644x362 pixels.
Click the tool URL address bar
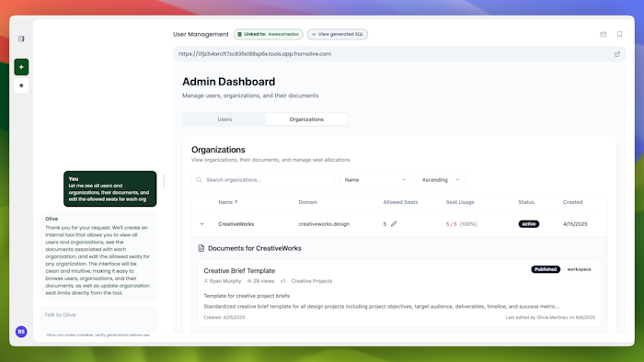pos(399,54)
